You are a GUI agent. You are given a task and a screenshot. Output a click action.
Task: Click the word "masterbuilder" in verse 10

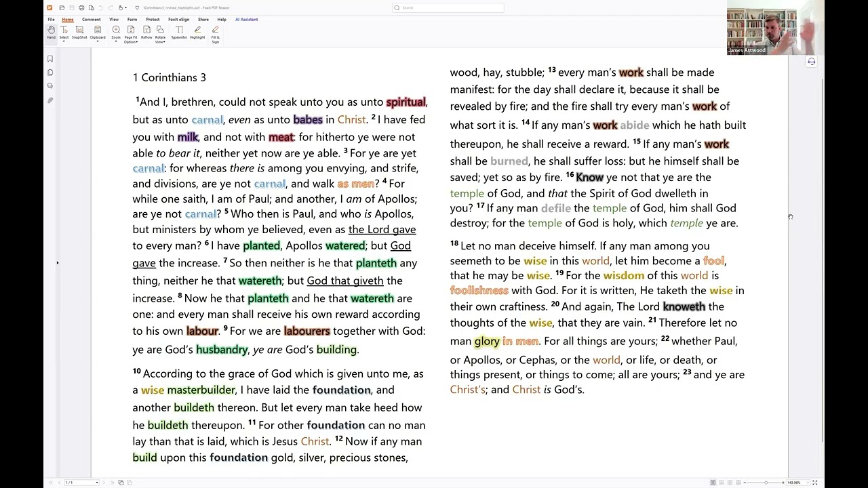pyautogui.click(x=201, y=390)
